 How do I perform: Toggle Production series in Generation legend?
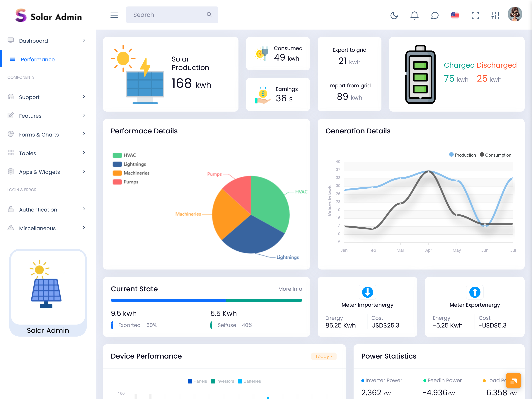(463, 155)
